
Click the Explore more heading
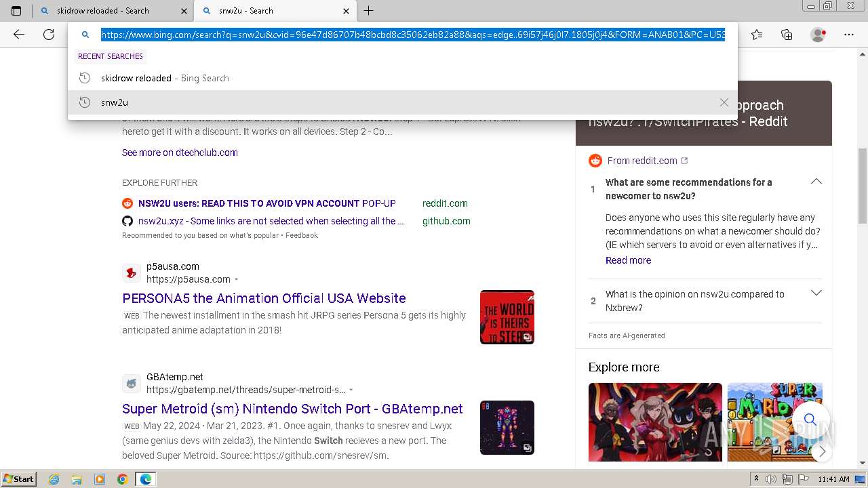pos(624,367)
